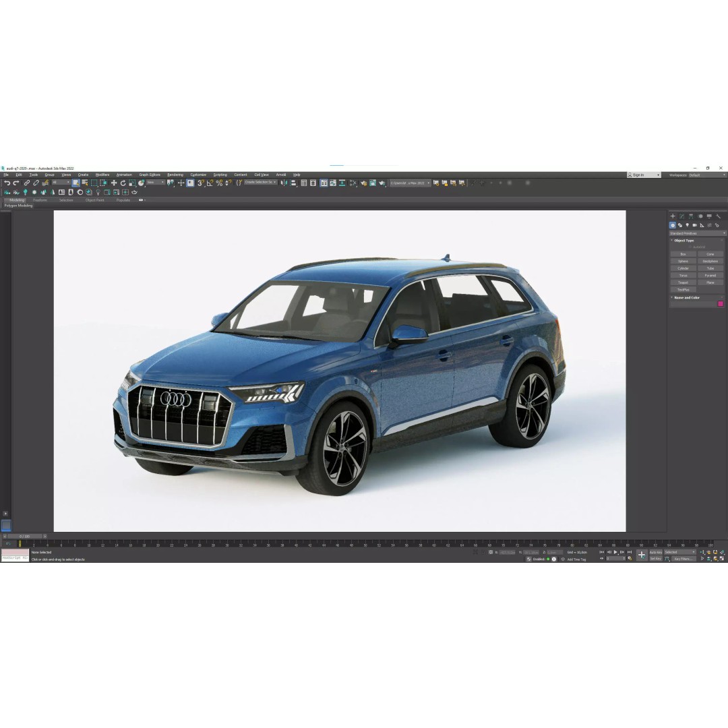Click the Unlink Selection icon

click(36, 183)
